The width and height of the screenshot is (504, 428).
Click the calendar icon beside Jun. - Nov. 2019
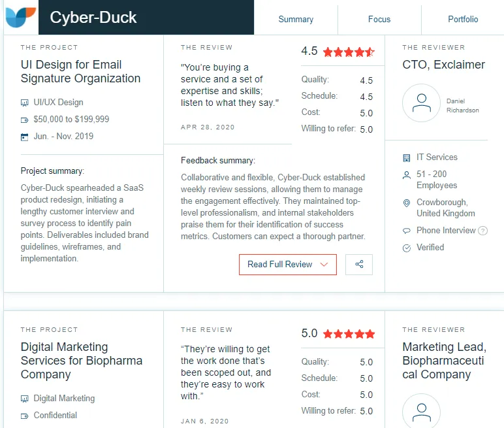(24, 137)
